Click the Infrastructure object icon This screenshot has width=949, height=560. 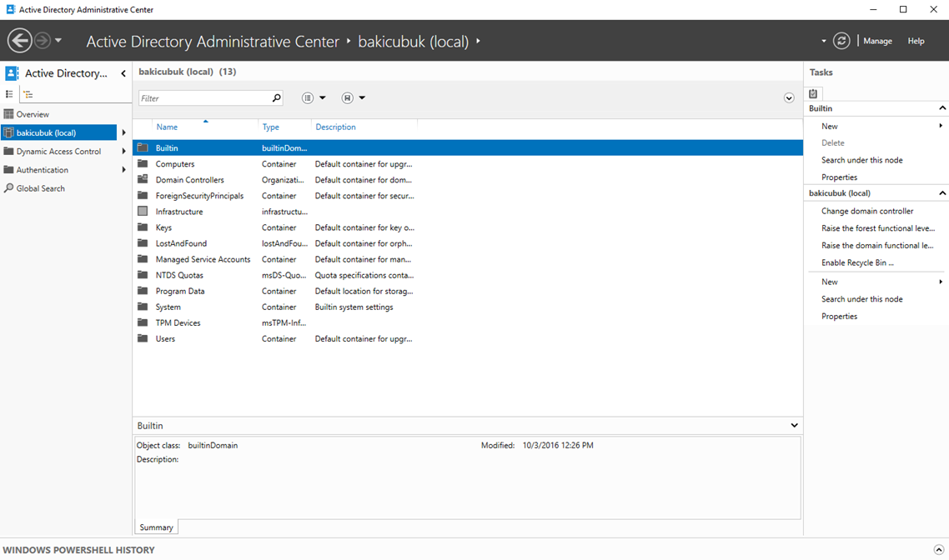click(143, 211)
